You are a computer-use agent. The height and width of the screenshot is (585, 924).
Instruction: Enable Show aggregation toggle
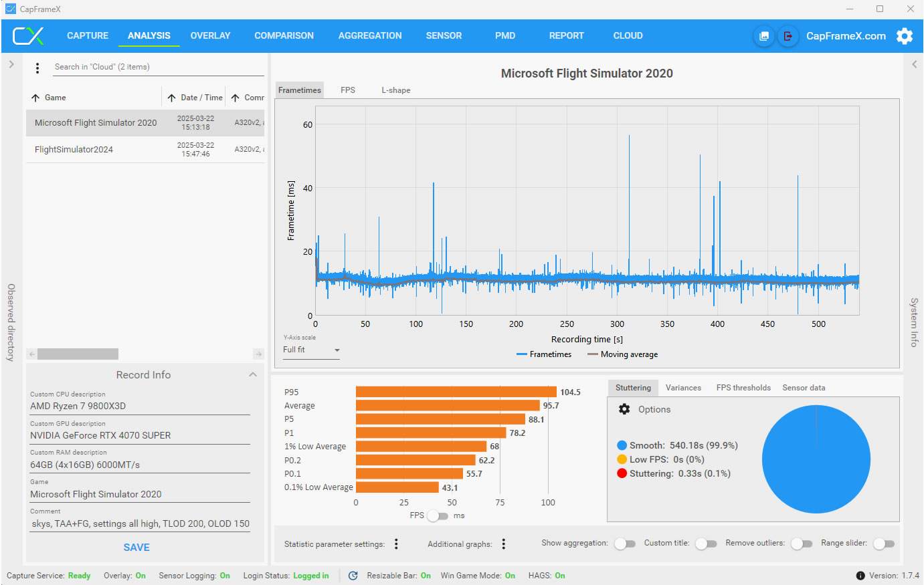[x=625, y=544]
